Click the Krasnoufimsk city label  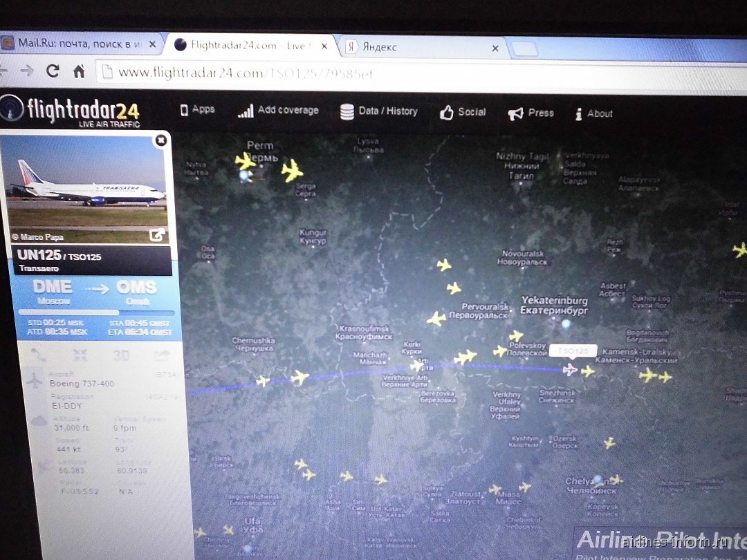(364, 333)
